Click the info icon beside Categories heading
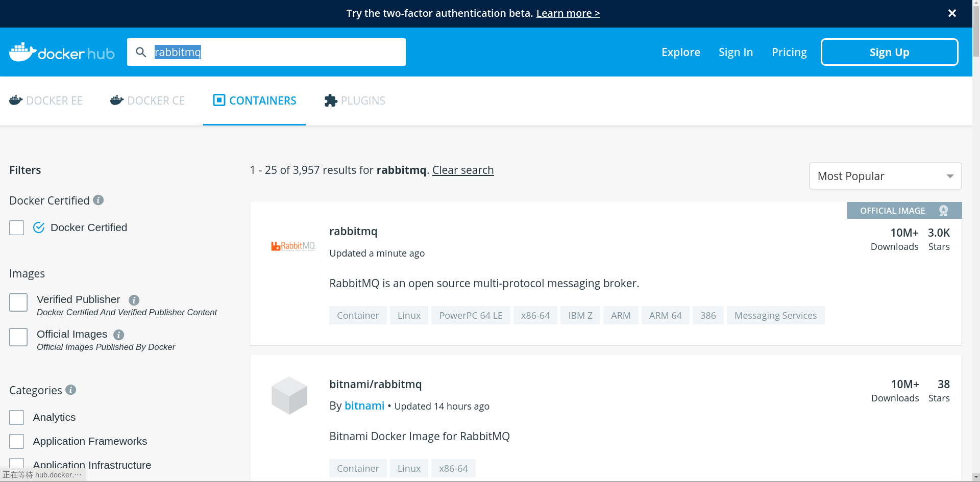 click(71, 390)
